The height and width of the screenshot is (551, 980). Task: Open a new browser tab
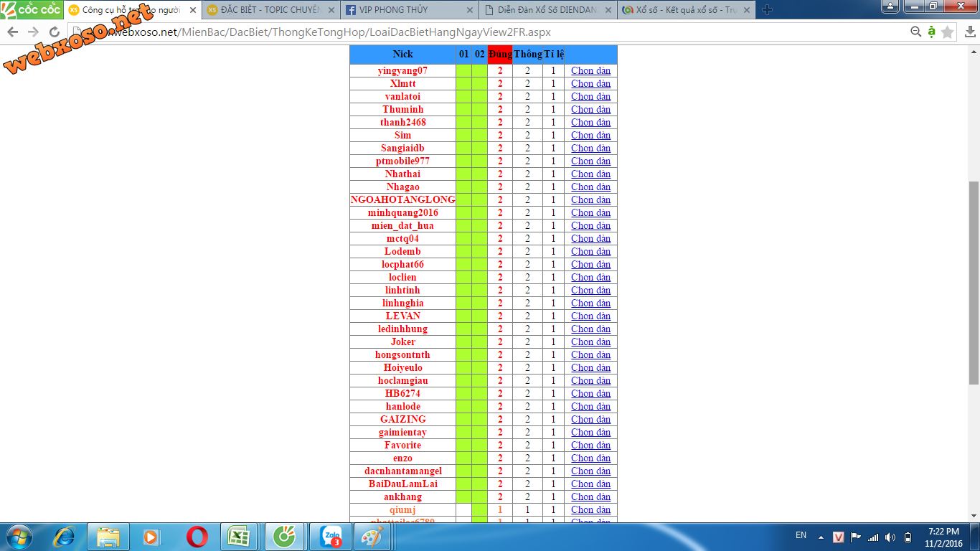tap(767, 10)
